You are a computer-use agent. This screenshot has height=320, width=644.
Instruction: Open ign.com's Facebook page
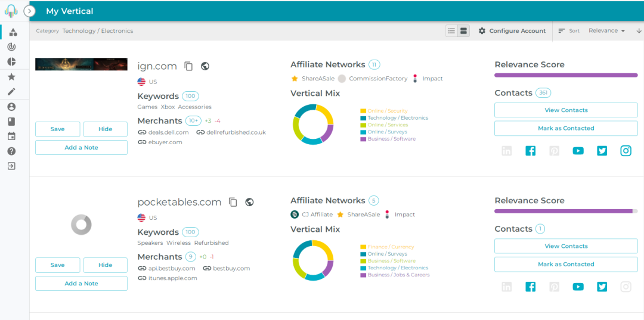tap(530, 151)
